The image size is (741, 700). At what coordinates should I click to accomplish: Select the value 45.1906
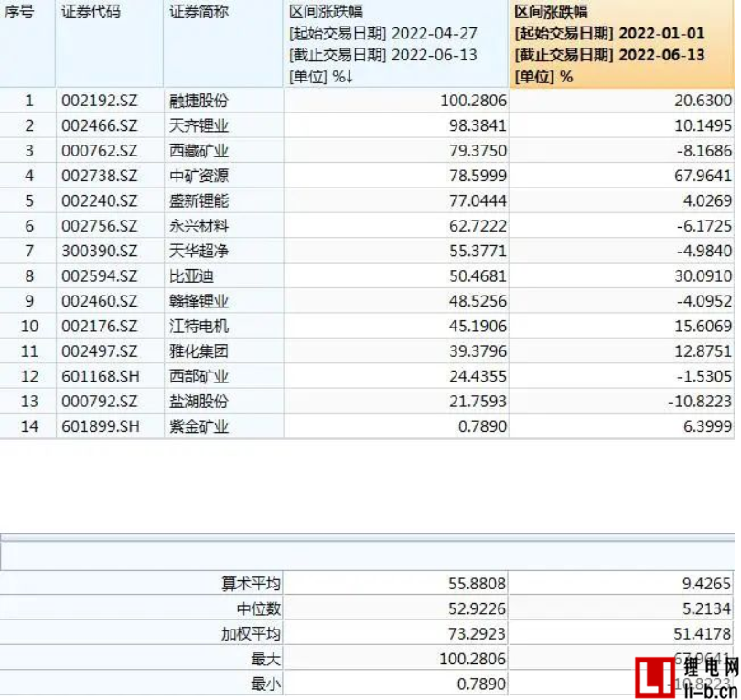(x=478, y=326)
